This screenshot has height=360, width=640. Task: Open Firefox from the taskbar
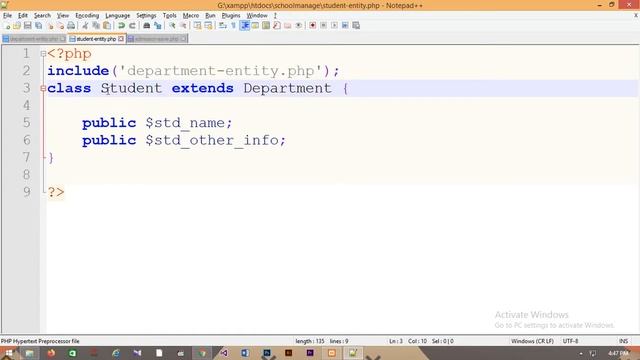click(51, 353)
